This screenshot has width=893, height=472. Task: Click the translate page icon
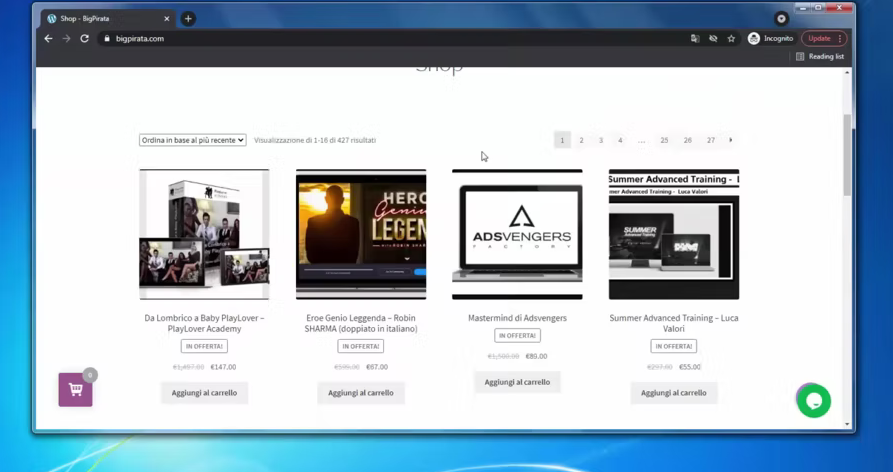click(x=695, y=39)
